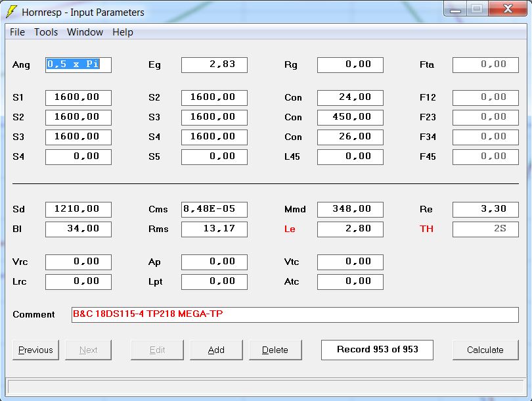Click the Con field showing 24,00
The width and height of the screenshot is (532, 401).
pyautogui.click(x=351, y=98)
